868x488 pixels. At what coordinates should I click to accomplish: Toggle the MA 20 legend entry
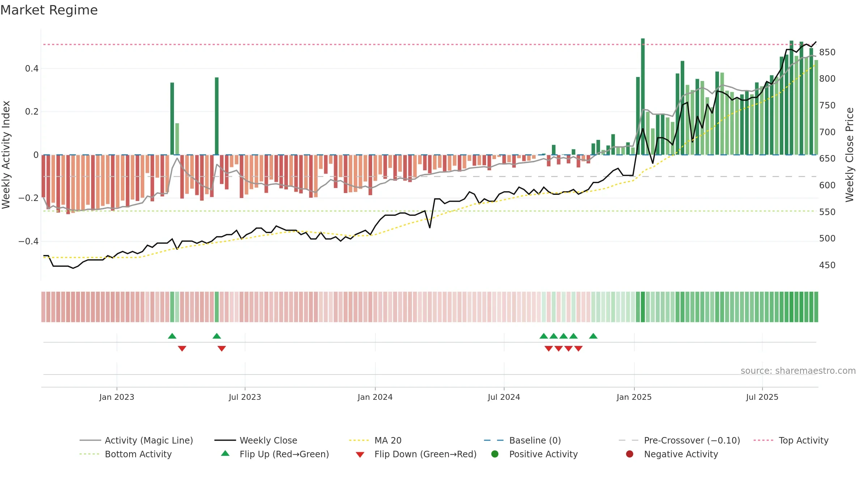click(375, 440)
